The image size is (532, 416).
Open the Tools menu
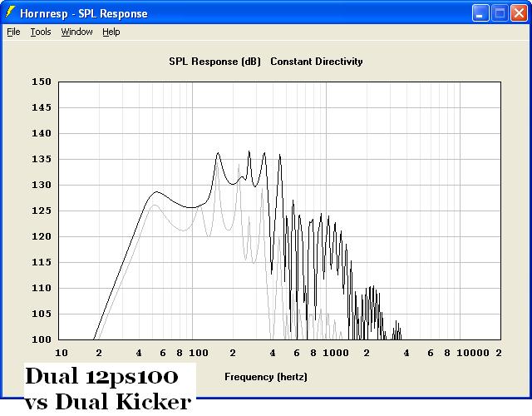(x=41, y=32)
